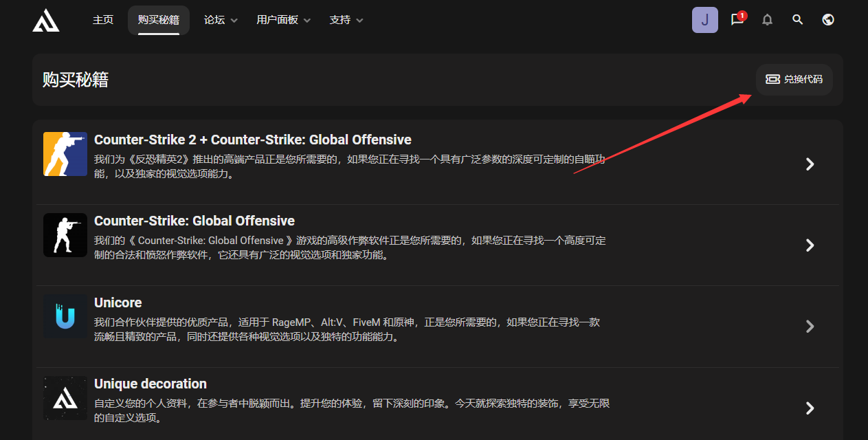Open the messages icon with red badge
This screenshot has width=868, height=440.
(737, 20)
